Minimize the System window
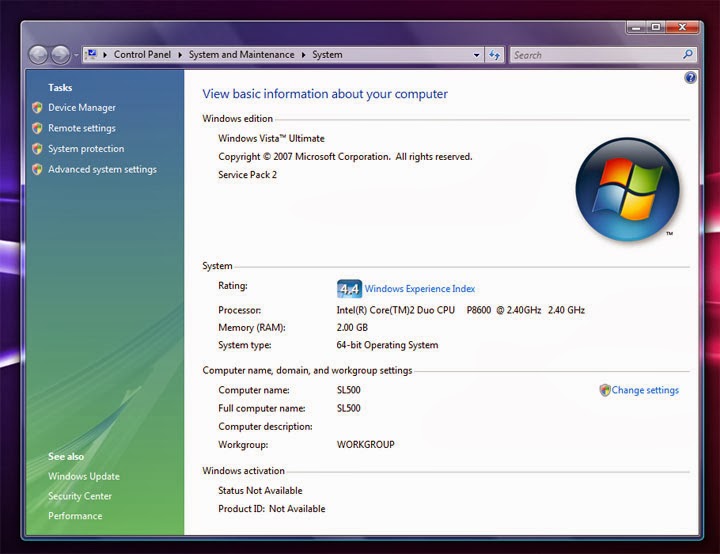This screenshot has width=720, height=554. pos(636,28)
